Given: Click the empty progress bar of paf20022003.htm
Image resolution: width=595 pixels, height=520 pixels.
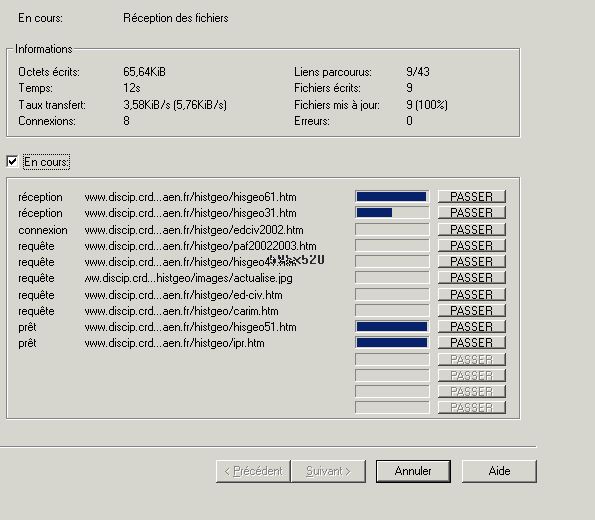Looking at the screenshot, I should click(x=392, y=246).
